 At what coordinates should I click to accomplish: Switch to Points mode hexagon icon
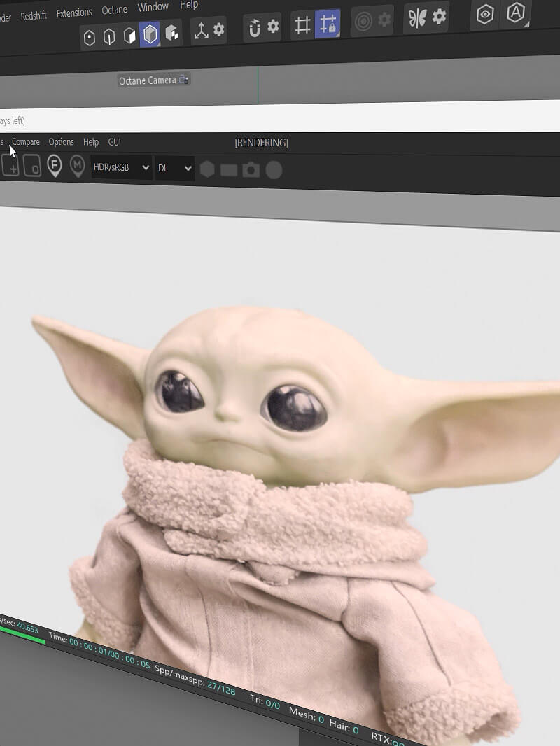[x=90, y=38]
